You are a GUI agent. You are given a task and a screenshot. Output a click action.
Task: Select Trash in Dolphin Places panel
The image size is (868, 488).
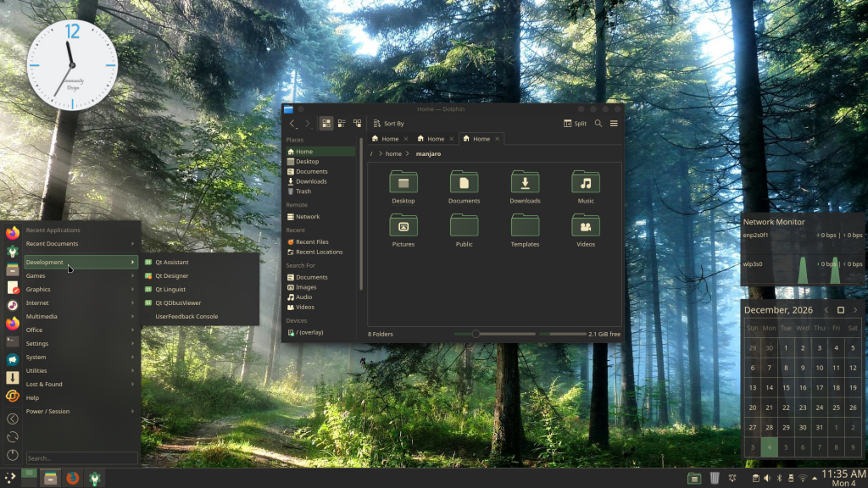[303, 191]
